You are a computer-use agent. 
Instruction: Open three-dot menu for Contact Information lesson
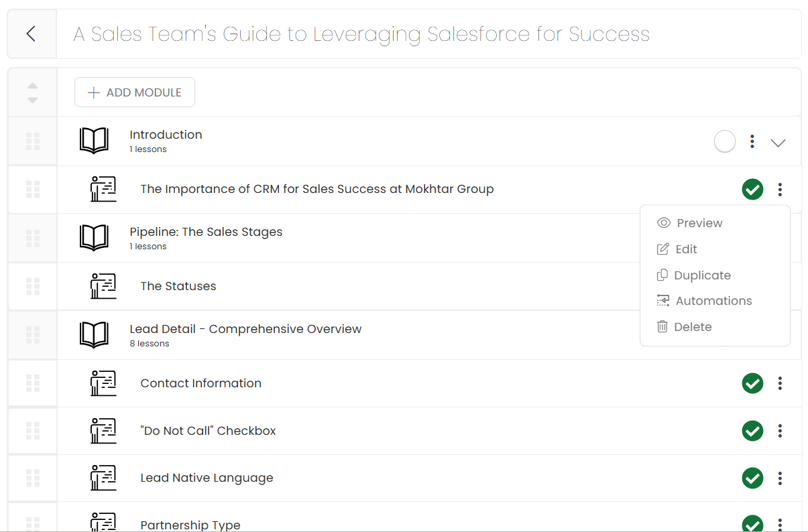coord(779,383)
